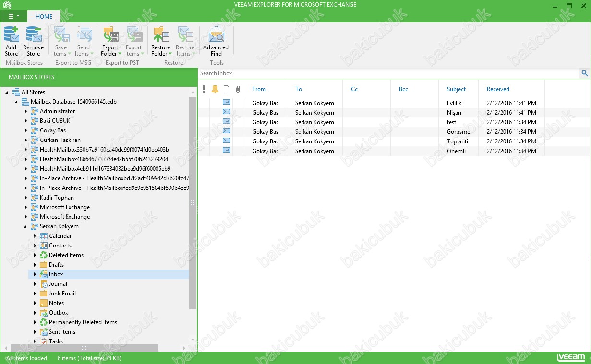Click inside the Search Inbox field
591x364 pixels.
pyautogui.click(x=389, y=73)
